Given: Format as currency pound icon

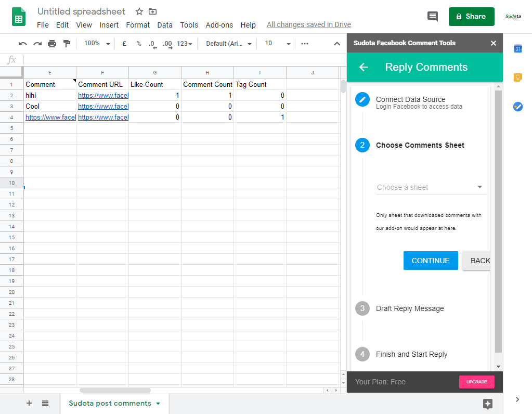Looking at the screenshot, I should [124, 44].
